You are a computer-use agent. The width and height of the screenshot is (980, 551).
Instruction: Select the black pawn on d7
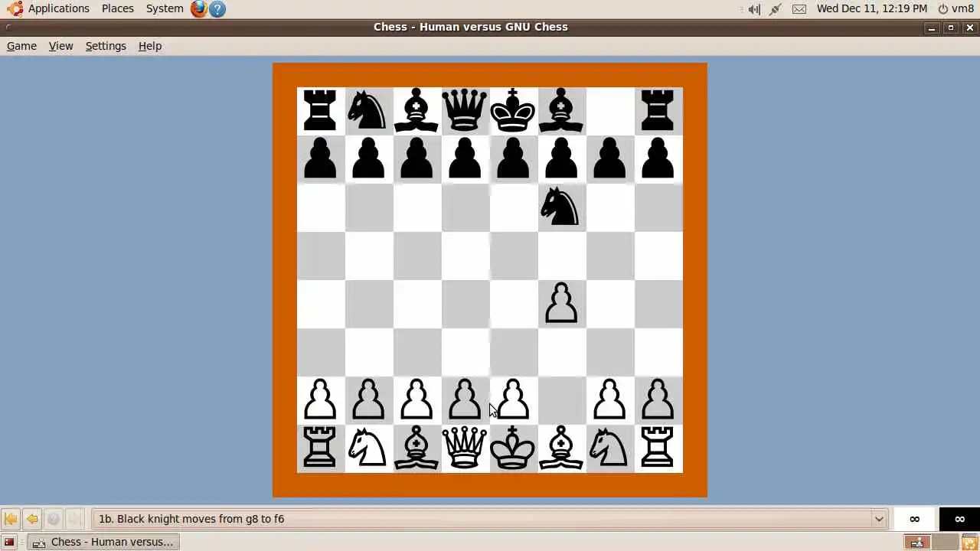coord(465,159)
